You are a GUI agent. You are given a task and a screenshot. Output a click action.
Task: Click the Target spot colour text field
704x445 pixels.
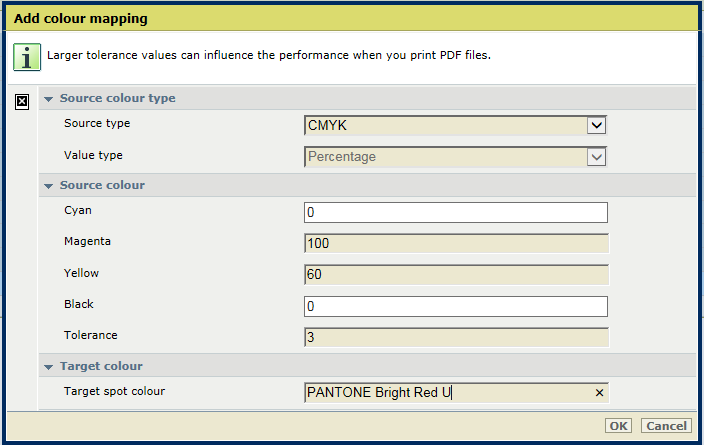point(449,392)
